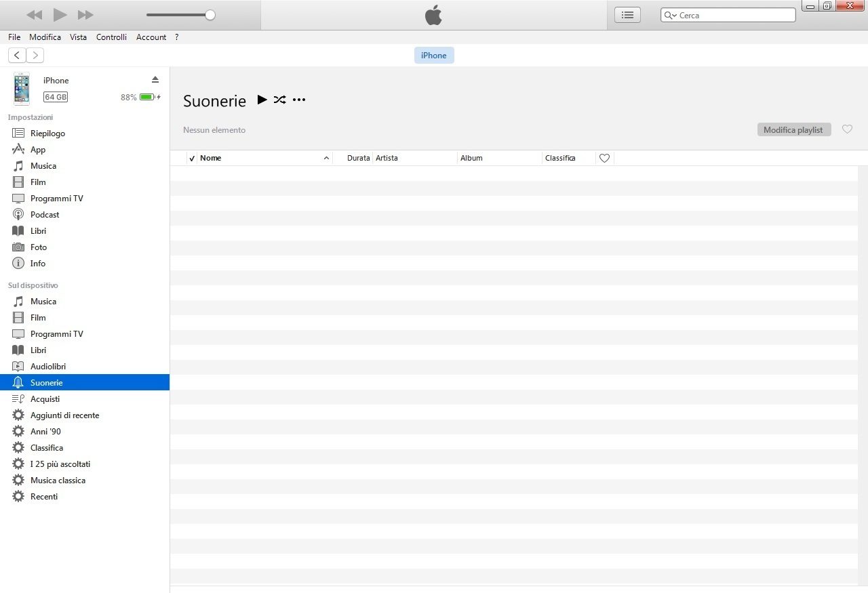
Task: Click the checkmark column header
Action: click(x=192, y=158)
